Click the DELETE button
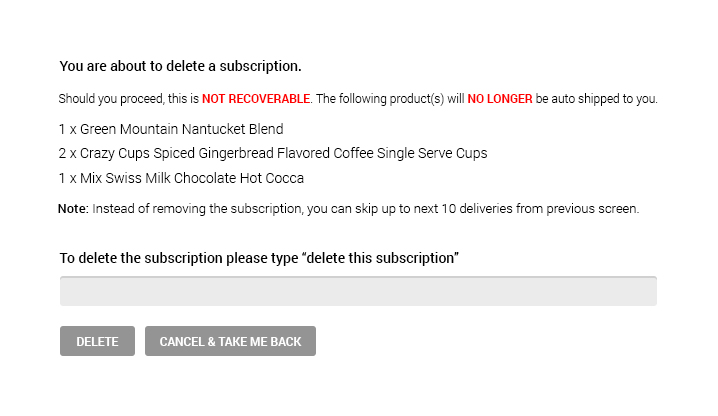 [97, 341]
